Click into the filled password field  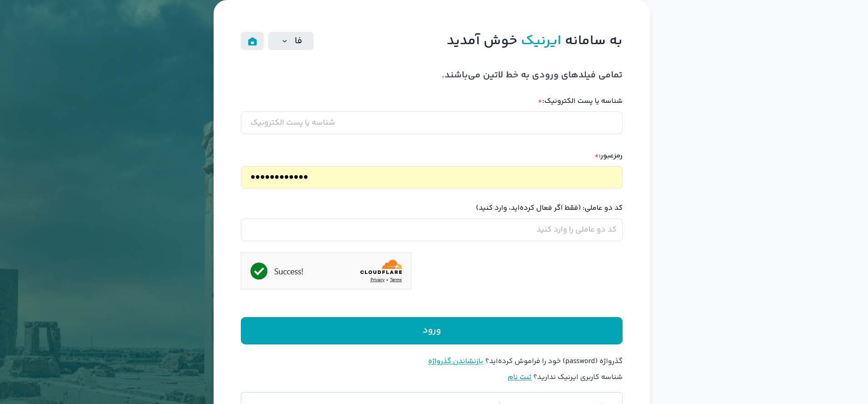[x=431, y=177]
